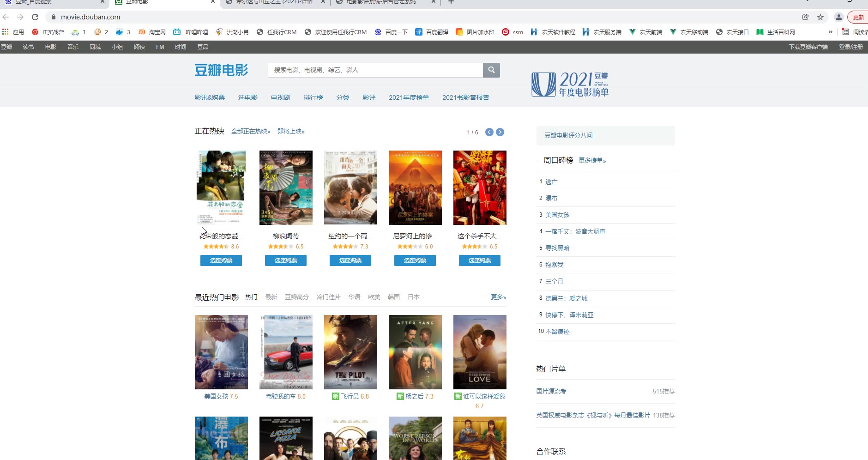
Task: Reload the Douban movie page
Action: click(x=35, y=17)
